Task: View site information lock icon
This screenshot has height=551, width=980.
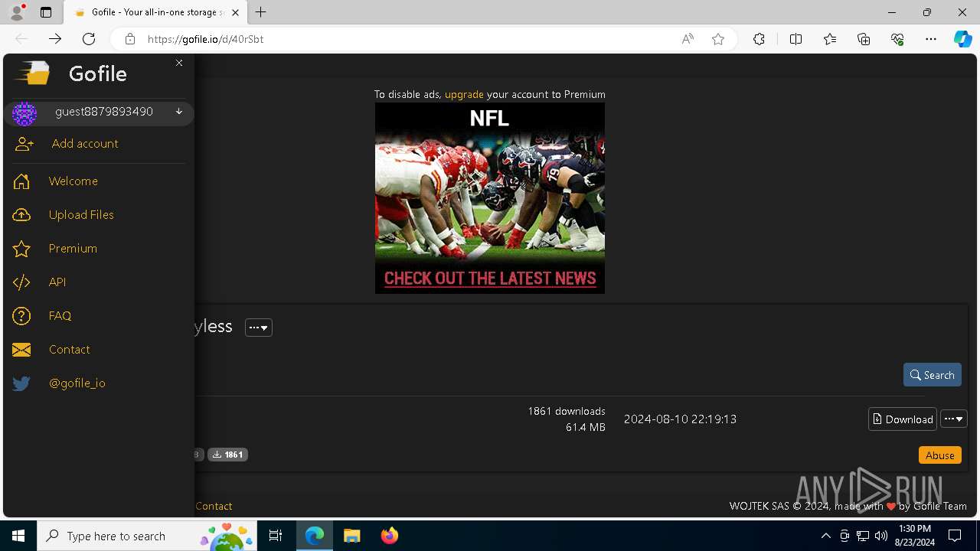Action: pyautogui.click(x=130, y=39)
